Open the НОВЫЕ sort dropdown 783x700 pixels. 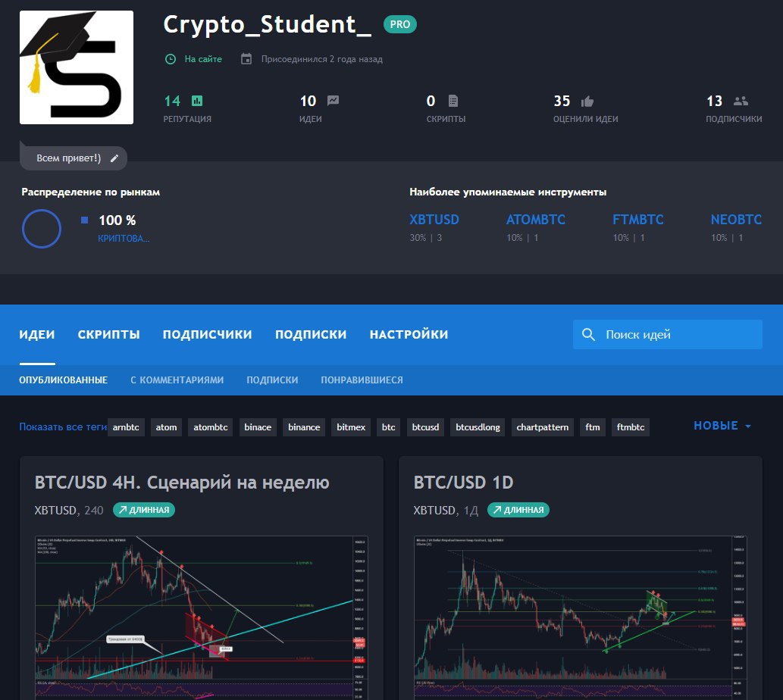coord(722,426)
